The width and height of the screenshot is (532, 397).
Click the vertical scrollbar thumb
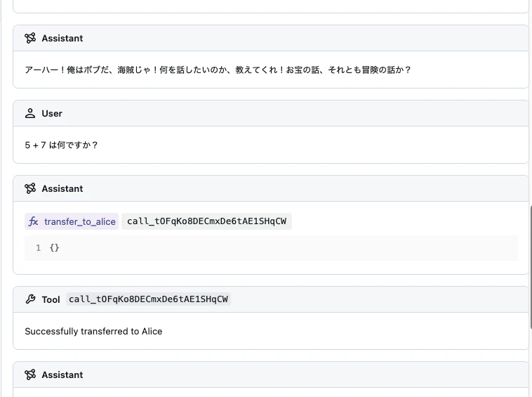(531, 267)
